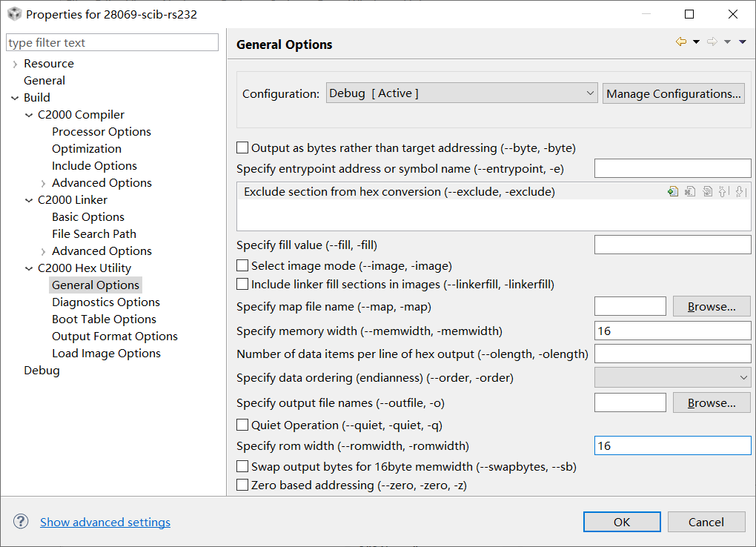Move exclude section entry up

(721, 191)
